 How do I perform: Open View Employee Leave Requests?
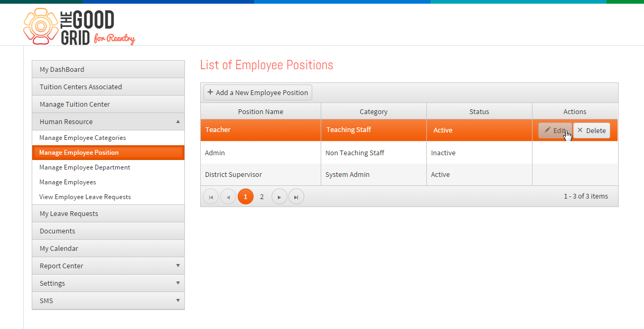[108, 197]
